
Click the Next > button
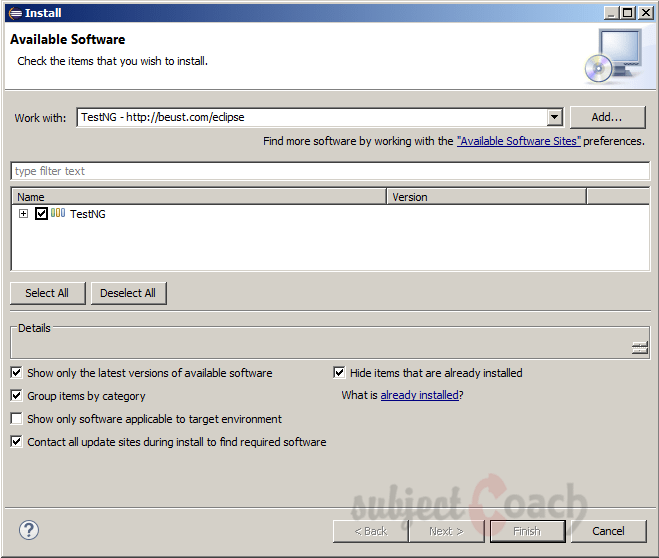(x=447, y=531)
